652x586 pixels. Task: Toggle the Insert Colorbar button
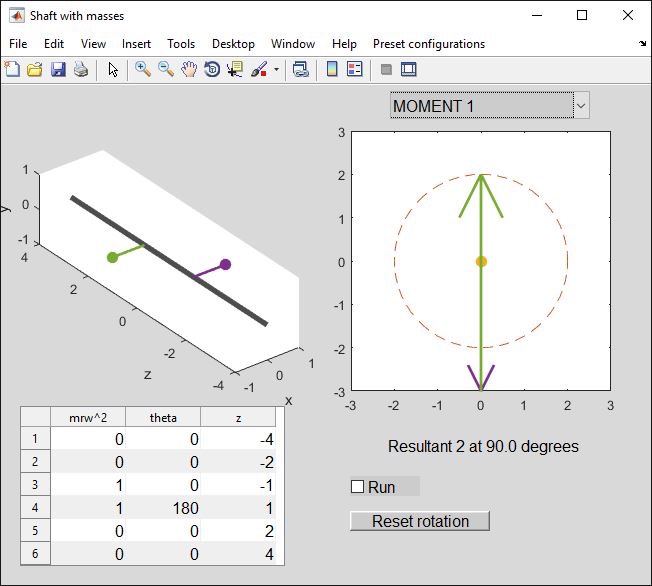click(x=332, y=69)
